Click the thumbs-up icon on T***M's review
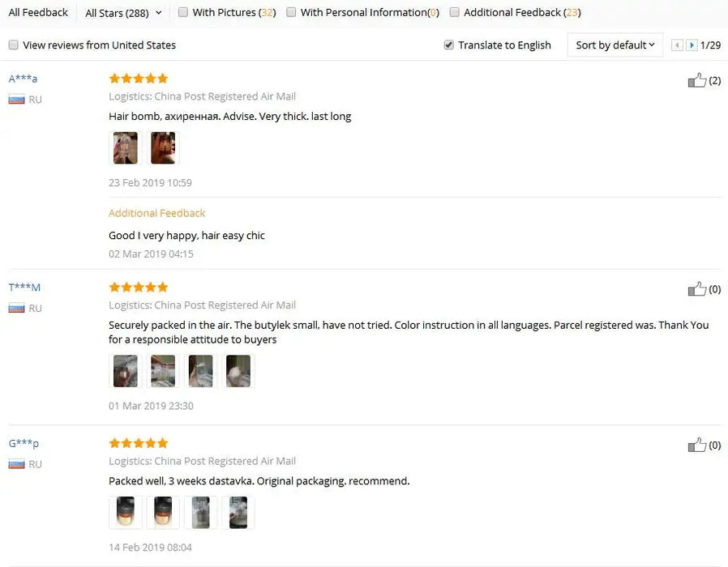This screenshot has width=728, height=567. (x=697, y=288)
